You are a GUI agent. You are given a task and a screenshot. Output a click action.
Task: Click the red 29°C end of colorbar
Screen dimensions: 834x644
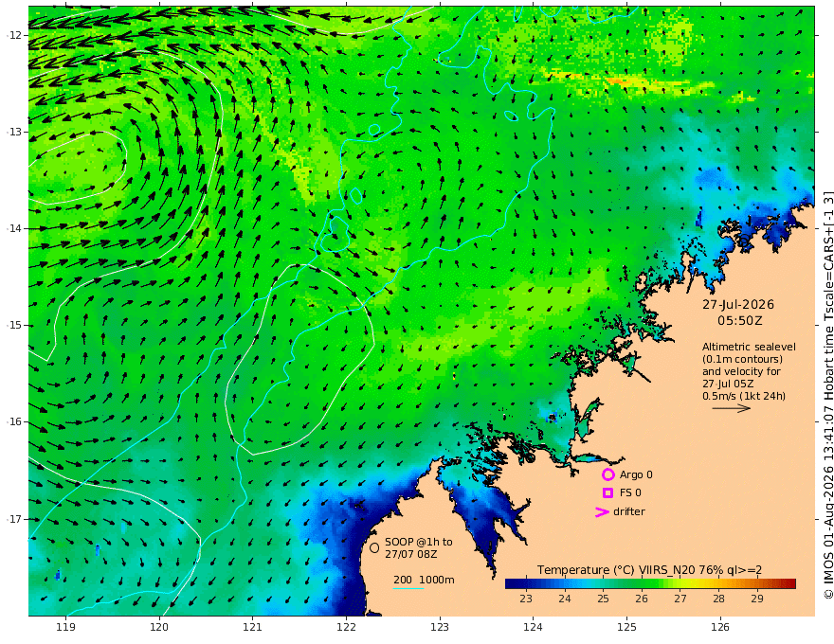click(789, 583)
